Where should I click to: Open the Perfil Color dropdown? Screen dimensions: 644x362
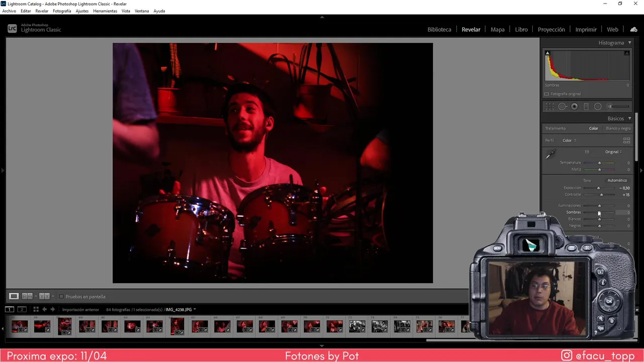click(569, 140)
